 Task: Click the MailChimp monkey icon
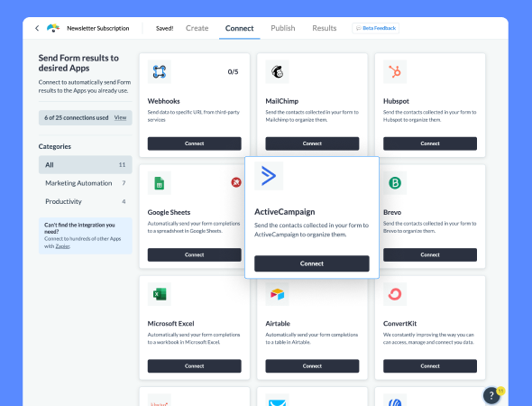click(277, 71)
